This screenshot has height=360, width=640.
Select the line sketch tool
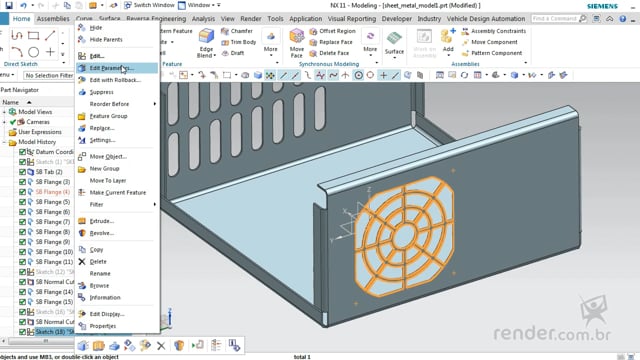point(50,36)
